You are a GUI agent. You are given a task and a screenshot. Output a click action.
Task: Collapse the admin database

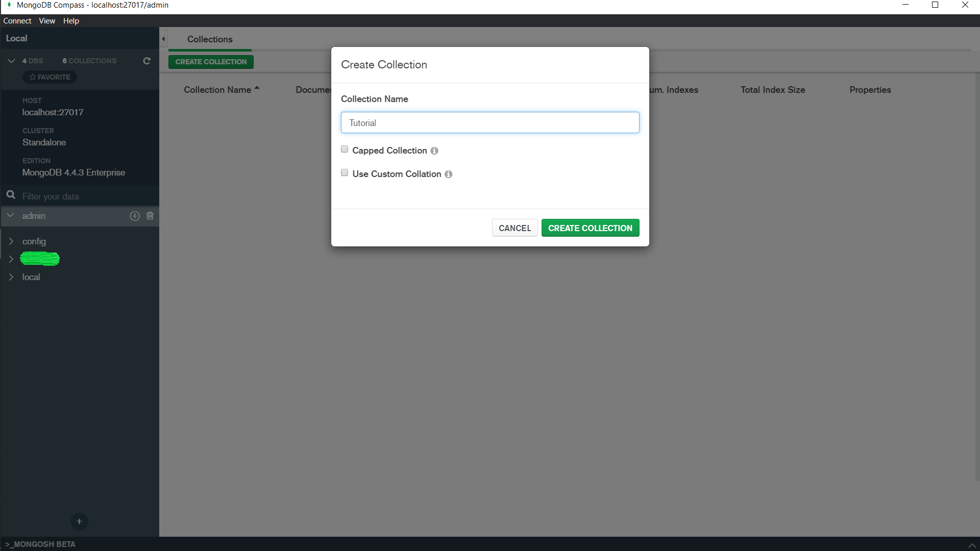[x=10, y=215]
